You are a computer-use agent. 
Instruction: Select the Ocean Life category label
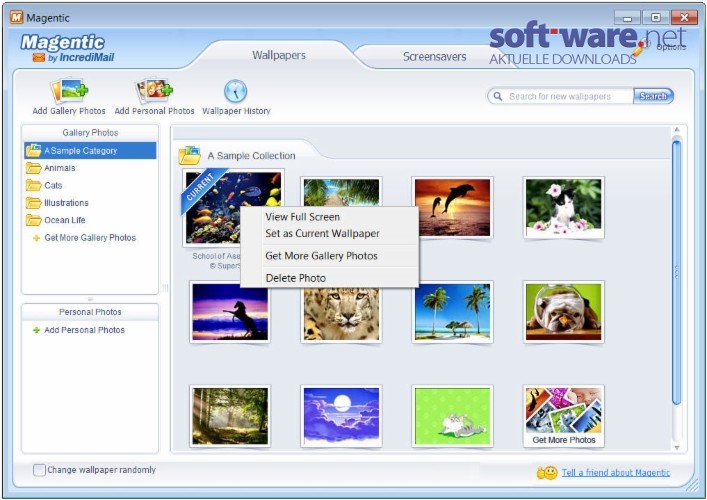coord(64,220)
